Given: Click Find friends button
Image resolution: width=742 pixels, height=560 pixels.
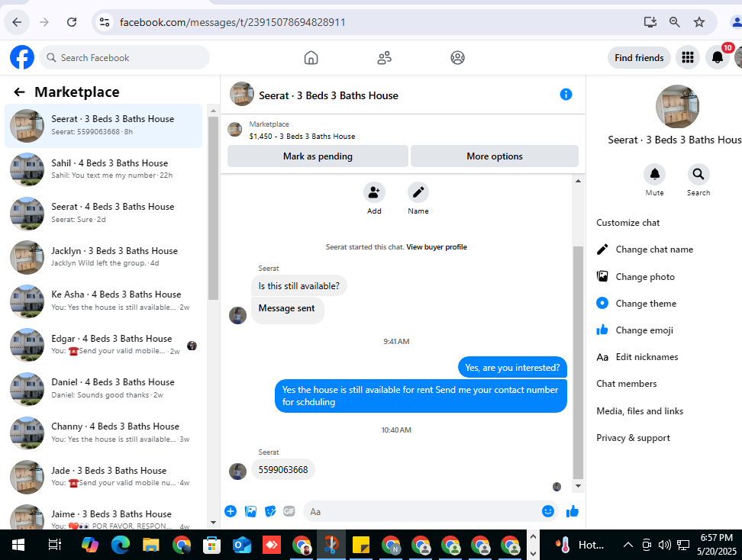Looking at the screenshot, I should (639, 58).
